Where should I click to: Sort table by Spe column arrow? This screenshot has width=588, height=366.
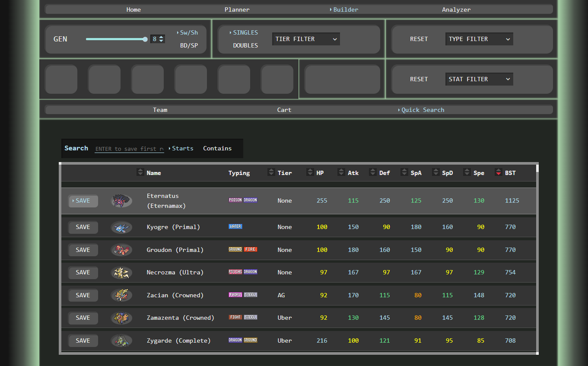tap(467, 172)
